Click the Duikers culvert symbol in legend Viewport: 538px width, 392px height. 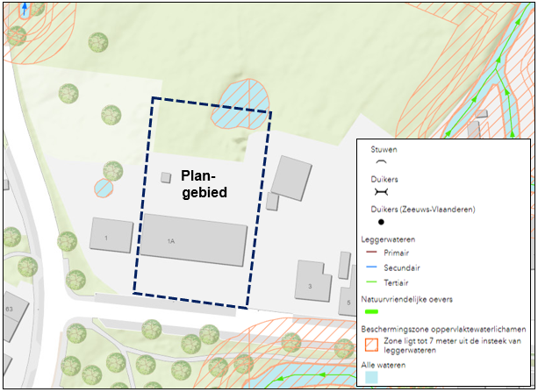click(x=381, y=192)
